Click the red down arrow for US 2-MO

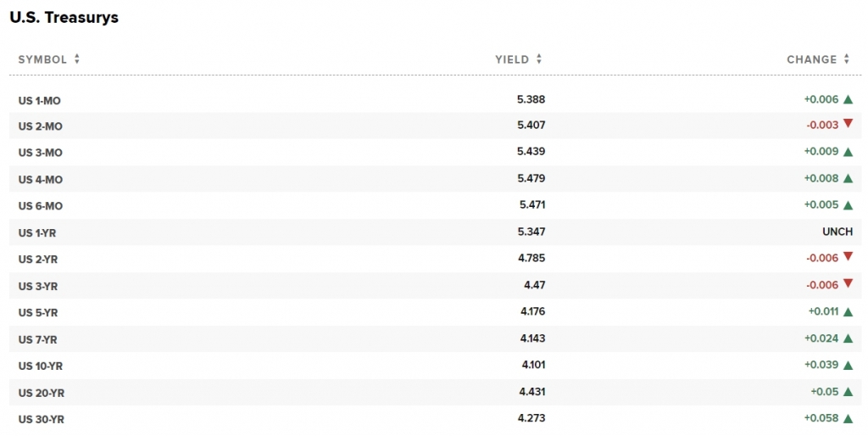tap(848, 124)
